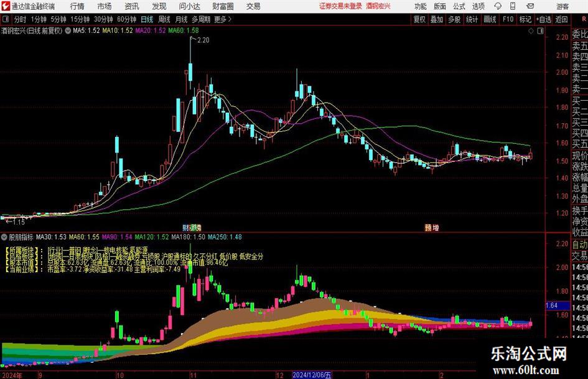The image size is (588, 379).
Task: Click 证券交易未登录 login link
Action: [x=340, y=6]
